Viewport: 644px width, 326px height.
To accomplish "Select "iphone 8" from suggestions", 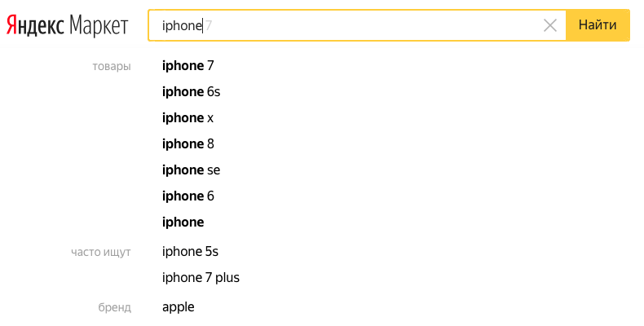I will pos(188,143).
